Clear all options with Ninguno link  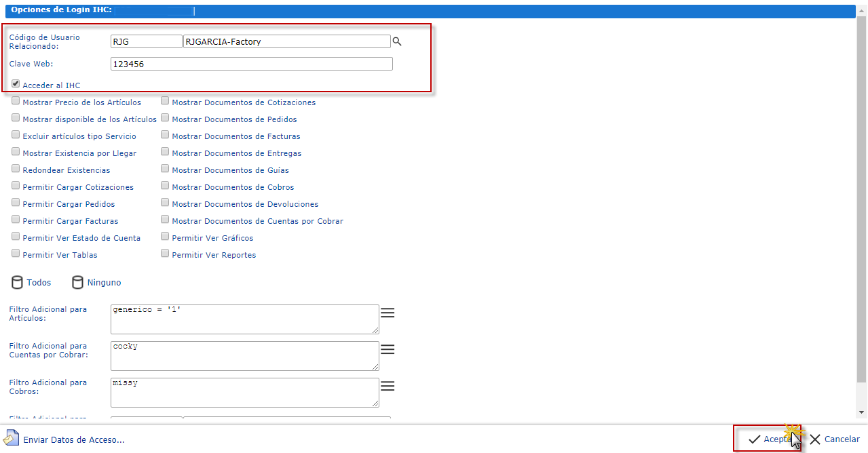click(104, 283)
